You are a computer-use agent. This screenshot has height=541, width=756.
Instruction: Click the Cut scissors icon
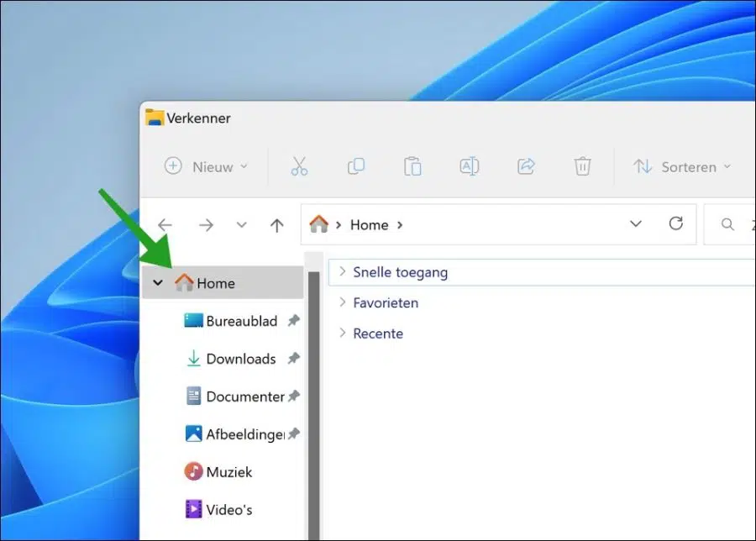click(x=299, y=166)
